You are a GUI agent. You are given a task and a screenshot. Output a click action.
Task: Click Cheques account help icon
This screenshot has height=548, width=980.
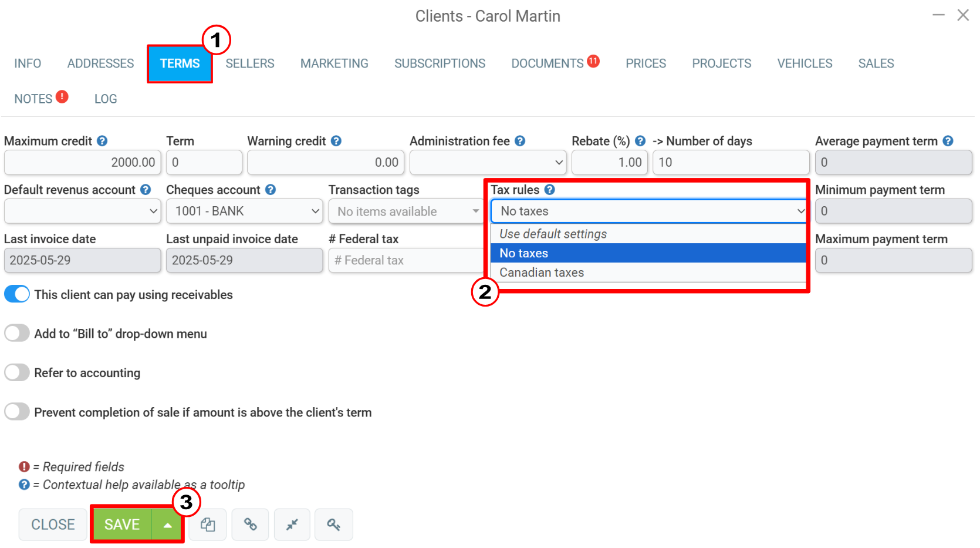[271, 190]
